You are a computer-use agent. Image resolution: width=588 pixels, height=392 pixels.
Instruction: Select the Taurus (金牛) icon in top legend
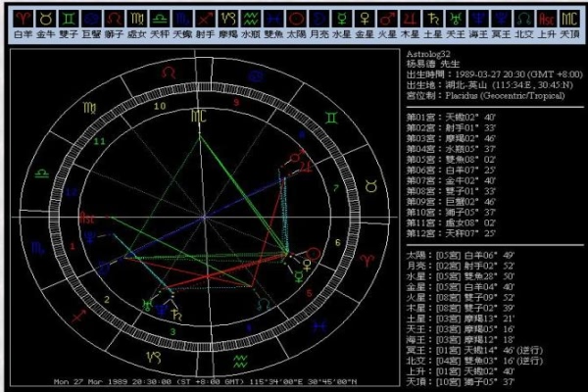pos(46,19)
